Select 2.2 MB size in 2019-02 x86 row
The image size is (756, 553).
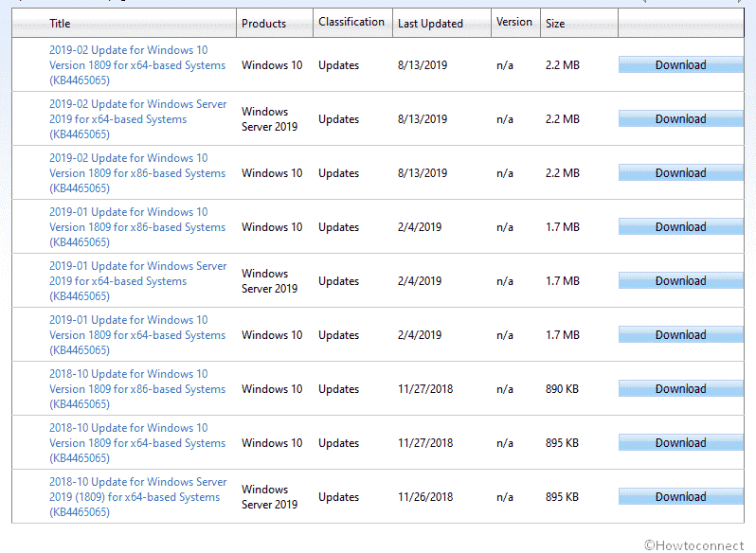[x=562, y=173]
